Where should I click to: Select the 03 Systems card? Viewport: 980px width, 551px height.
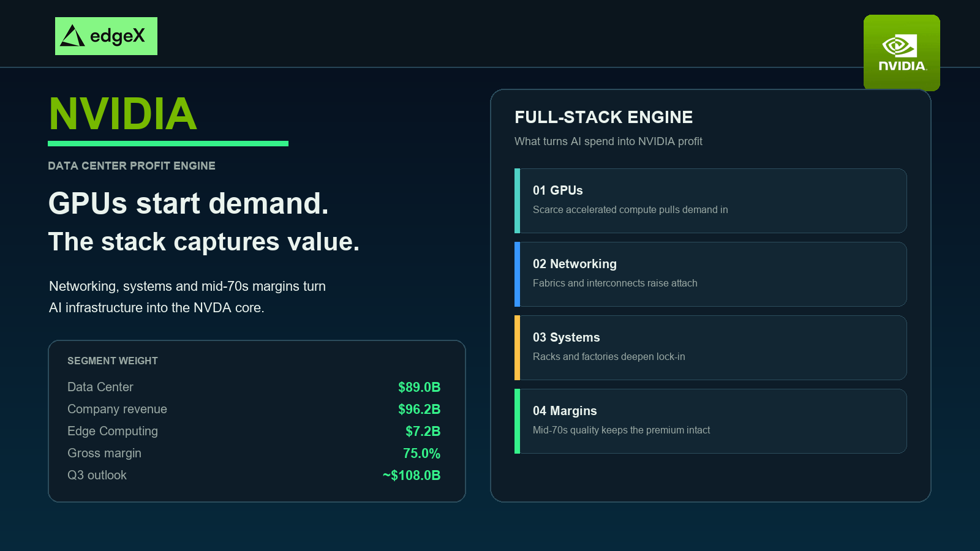click(x=710, y=348)
